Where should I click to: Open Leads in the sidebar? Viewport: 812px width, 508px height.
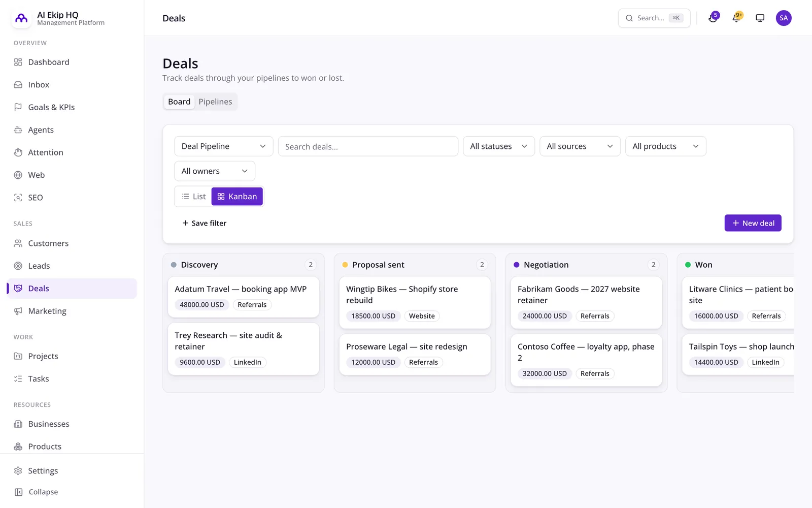72,266
